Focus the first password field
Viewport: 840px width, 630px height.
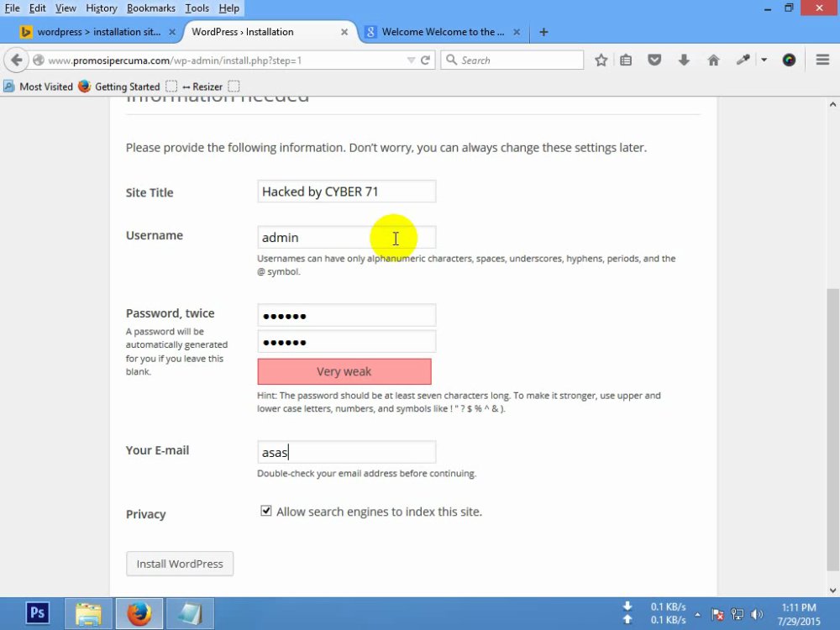(x=347, y=315)
